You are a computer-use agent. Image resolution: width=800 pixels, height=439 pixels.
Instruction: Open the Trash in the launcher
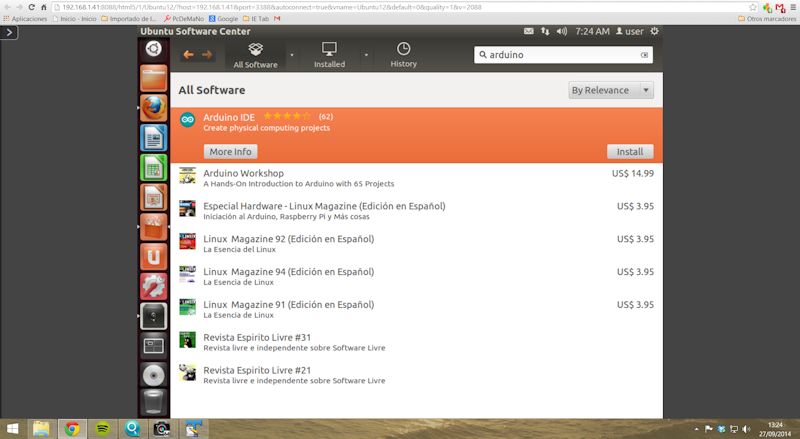pyautogui.click(x=154, y=402)
